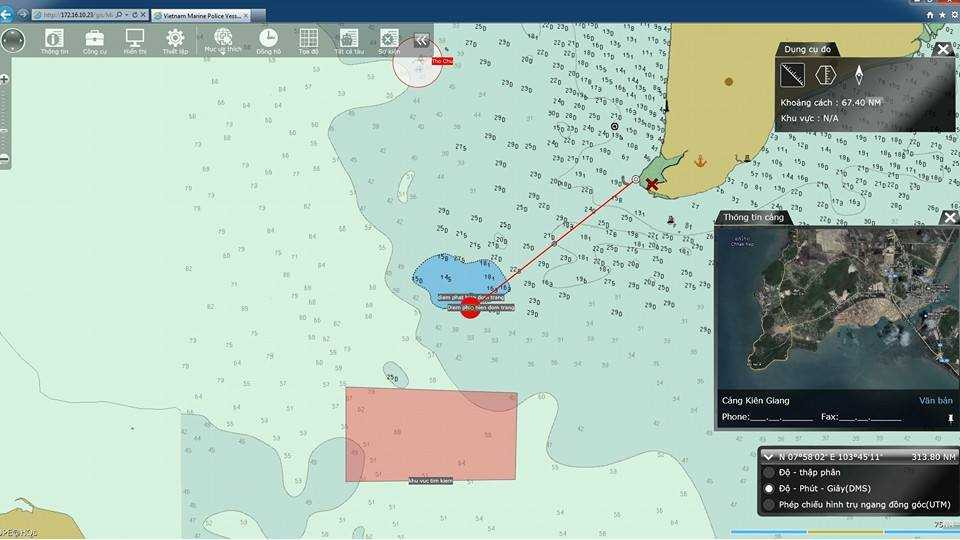Select the compass bearing measure tool

(858, 74)
